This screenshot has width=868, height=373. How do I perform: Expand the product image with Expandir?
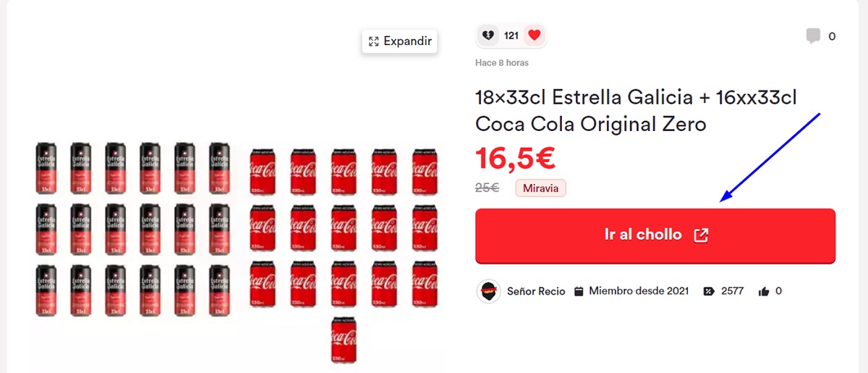coord(400,41)
